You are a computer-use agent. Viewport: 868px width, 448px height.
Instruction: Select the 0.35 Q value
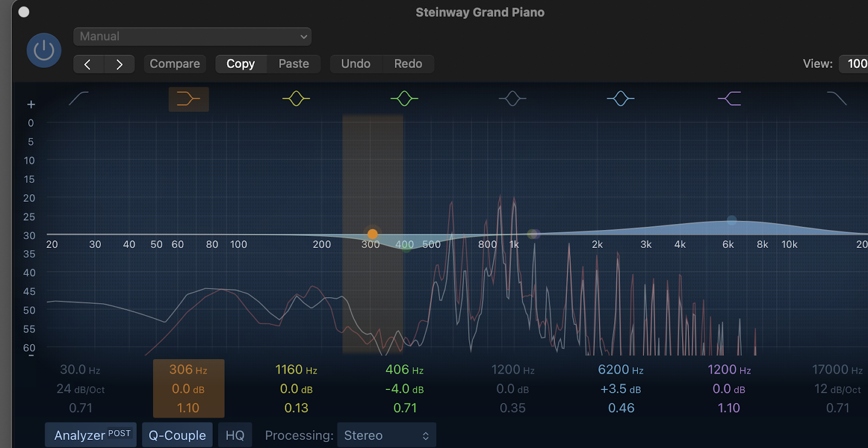coord(513,408)
